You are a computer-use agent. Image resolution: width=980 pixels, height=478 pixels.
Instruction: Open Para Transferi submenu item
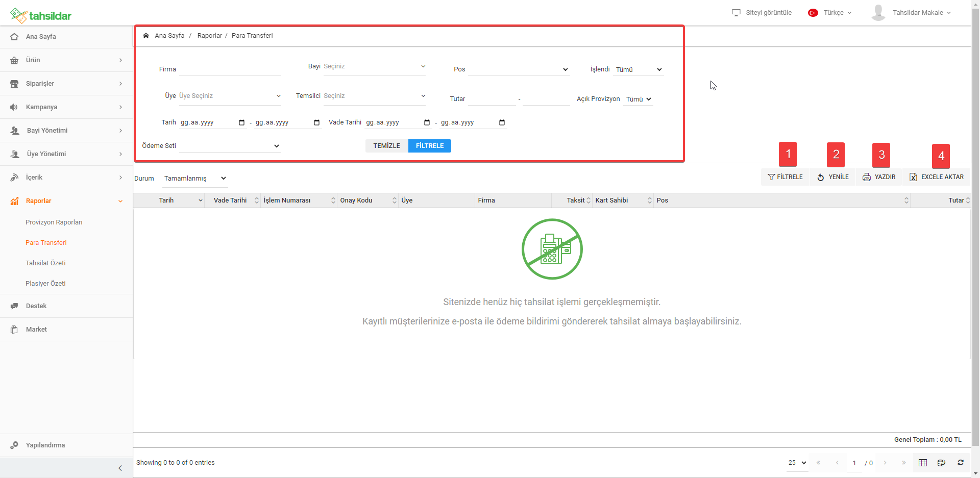pyautogui.click(x=46, y=243)
